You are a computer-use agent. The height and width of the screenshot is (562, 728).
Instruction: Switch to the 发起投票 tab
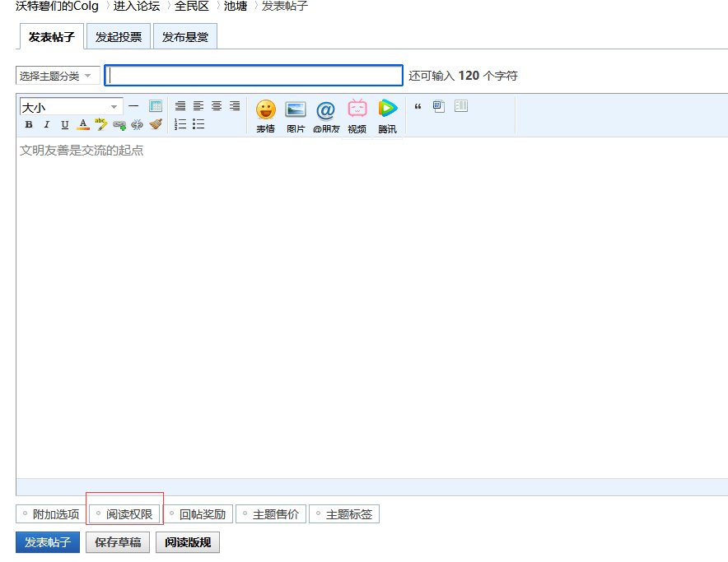(119, 37)
